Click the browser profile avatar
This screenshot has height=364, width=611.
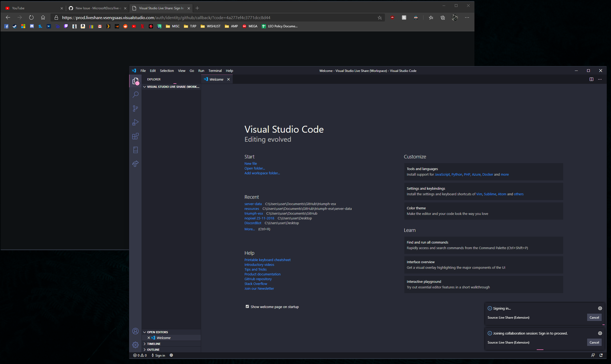click(455, 18)
